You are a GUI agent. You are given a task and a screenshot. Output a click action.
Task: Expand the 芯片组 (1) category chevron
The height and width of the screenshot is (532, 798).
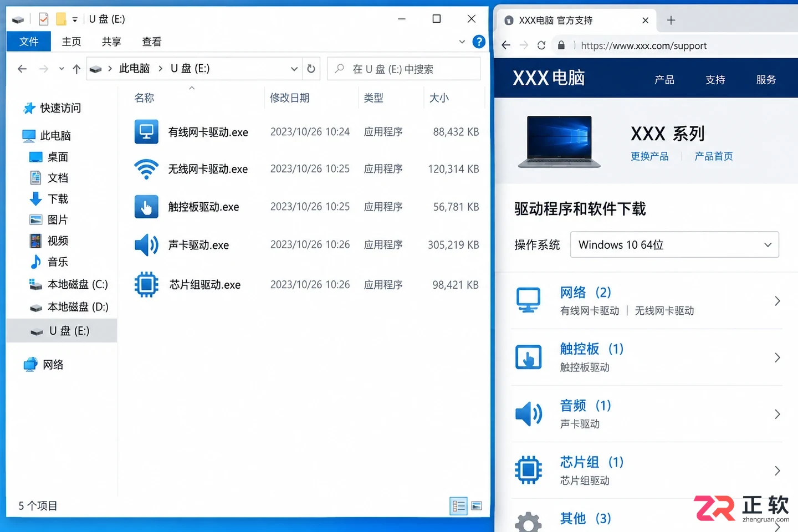click(x=777, y=470)
